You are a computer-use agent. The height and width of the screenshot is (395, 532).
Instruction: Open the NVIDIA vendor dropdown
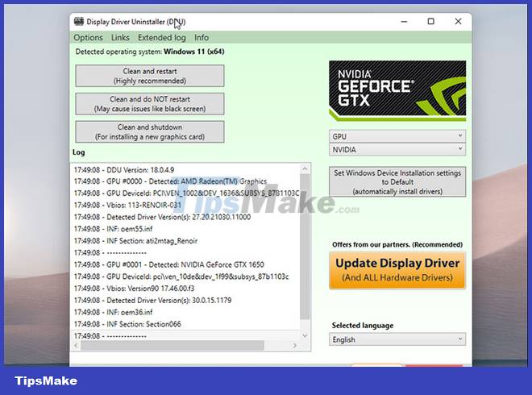pos(397,149)
